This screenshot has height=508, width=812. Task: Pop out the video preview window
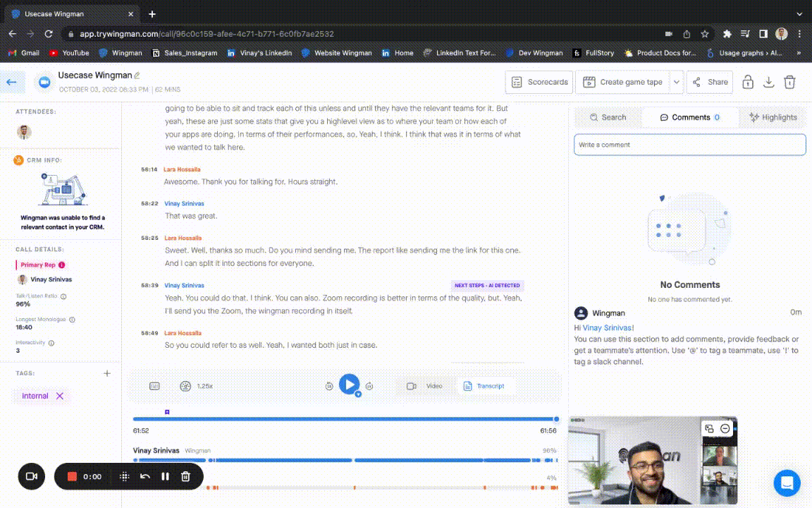pos(709,429)
